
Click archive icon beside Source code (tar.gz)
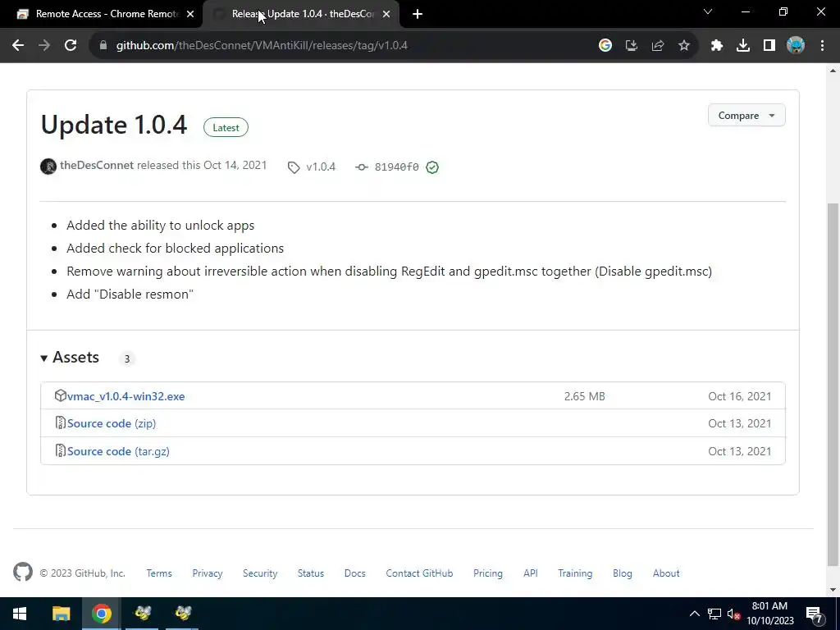[61, 450]
